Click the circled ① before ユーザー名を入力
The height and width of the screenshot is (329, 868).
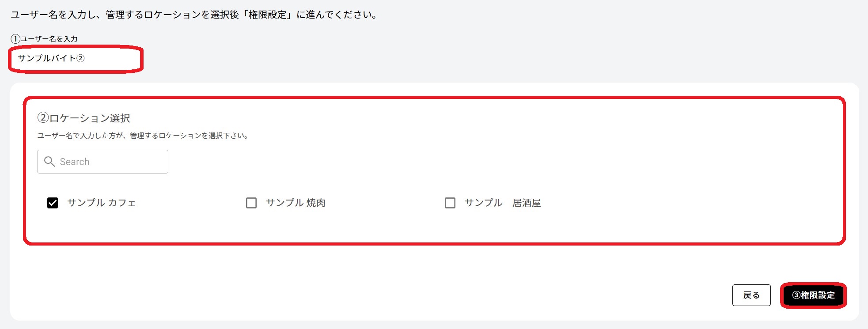click(x=15, y=39)
